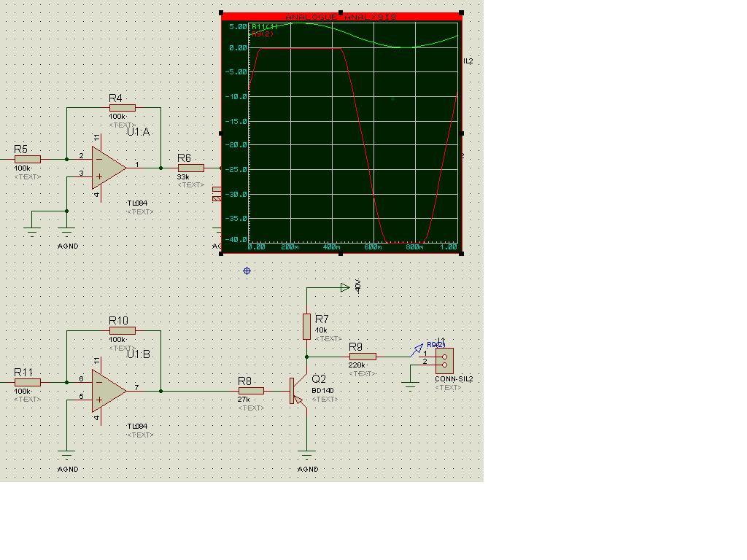The width and height of the screenshot is (747, 560).
Task: Grab the graph's top-left resize handle
Action: tap(222, 13)
